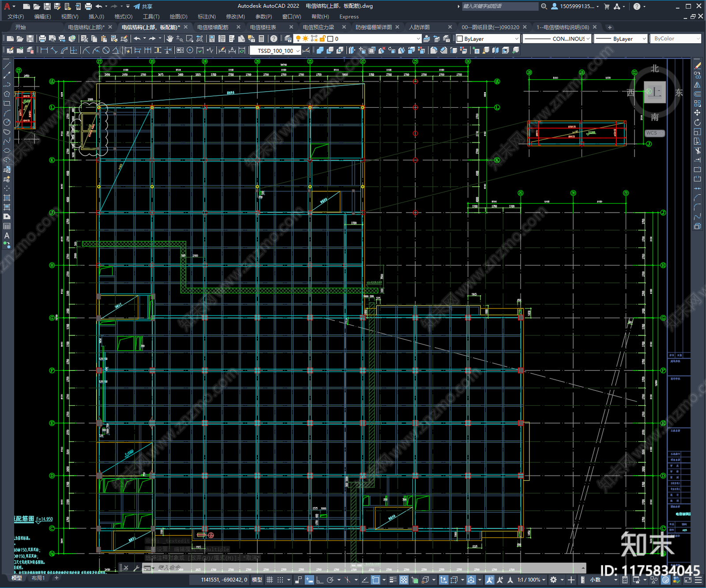
Task: Select the Pan hand tool
Action: 170,39
